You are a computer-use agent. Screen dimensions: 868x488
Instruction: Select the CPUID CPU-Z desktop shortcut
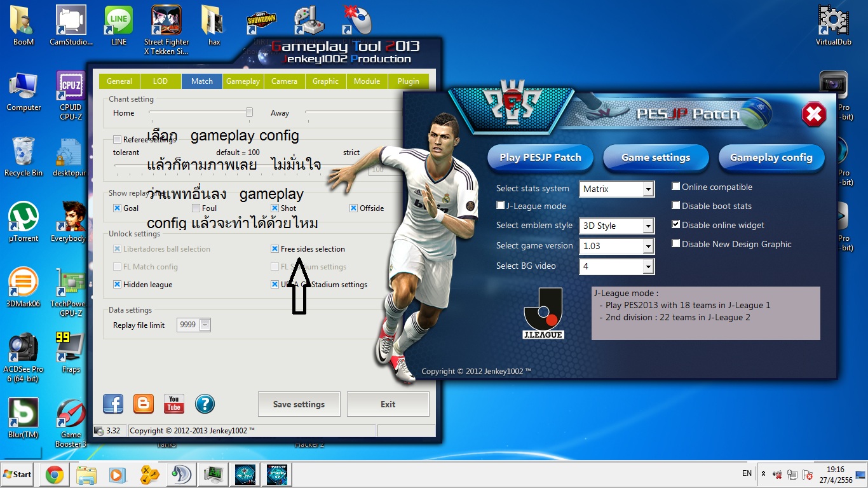point(71,96)
